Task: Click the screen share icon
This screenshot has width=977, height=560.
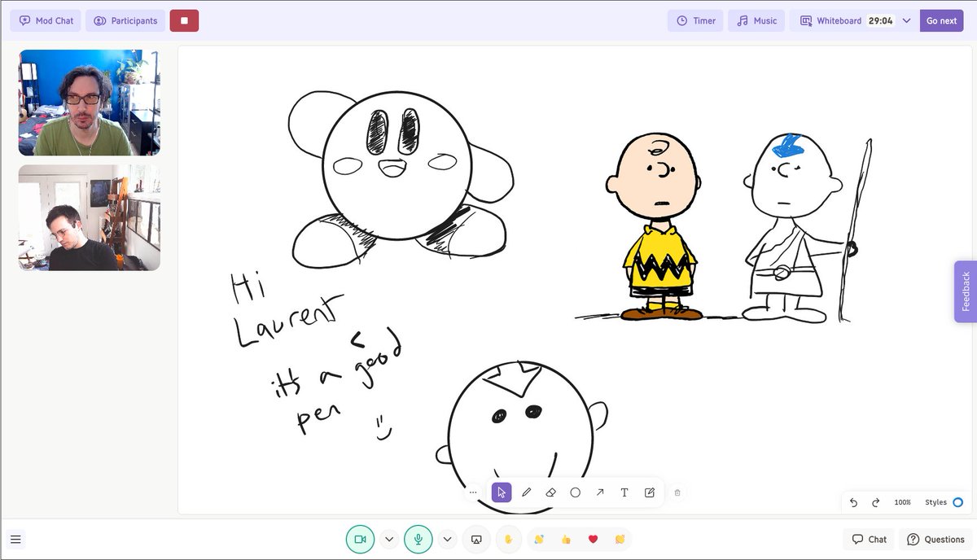Action: click(x=477, y=539)
